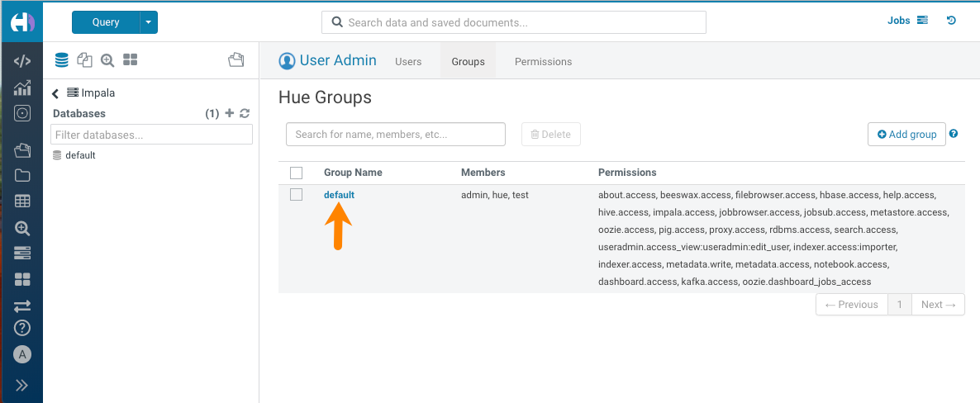Click the Hue logo icon
Screen dimensions: 980x403
22,22
